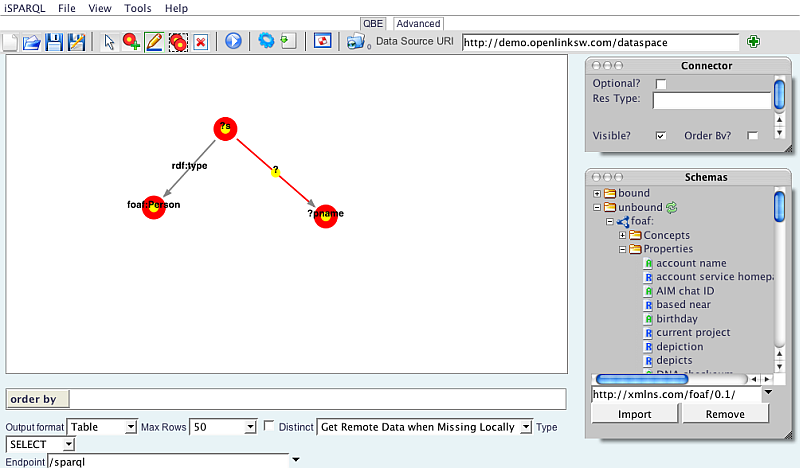Screen dimensions: 800x468
Task: Click the New blank query icon
Action: (10, 42)
